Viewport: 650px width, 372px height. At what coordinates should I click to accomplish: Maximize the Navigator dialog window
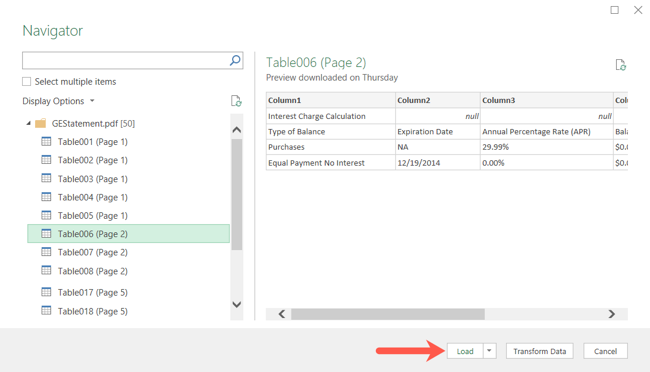tap(614, 10)
